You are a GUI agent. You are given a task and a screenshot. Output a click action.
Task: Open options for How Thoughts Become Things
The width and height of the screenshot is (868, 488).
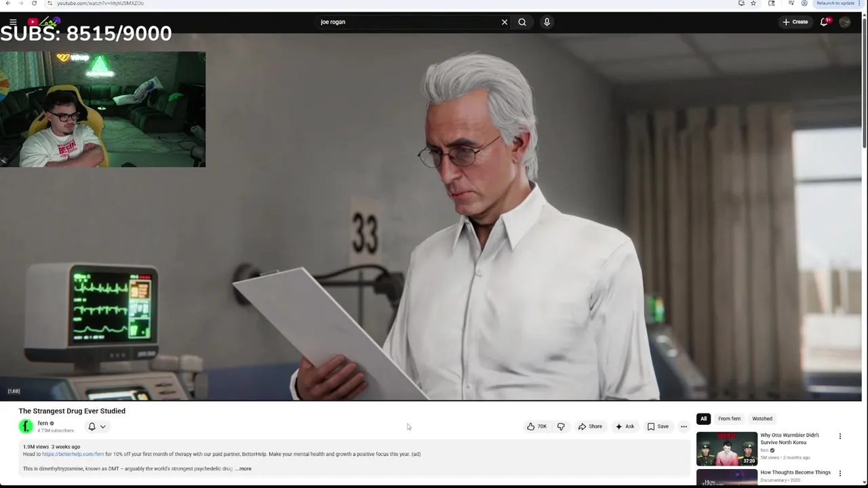point(840,473)
